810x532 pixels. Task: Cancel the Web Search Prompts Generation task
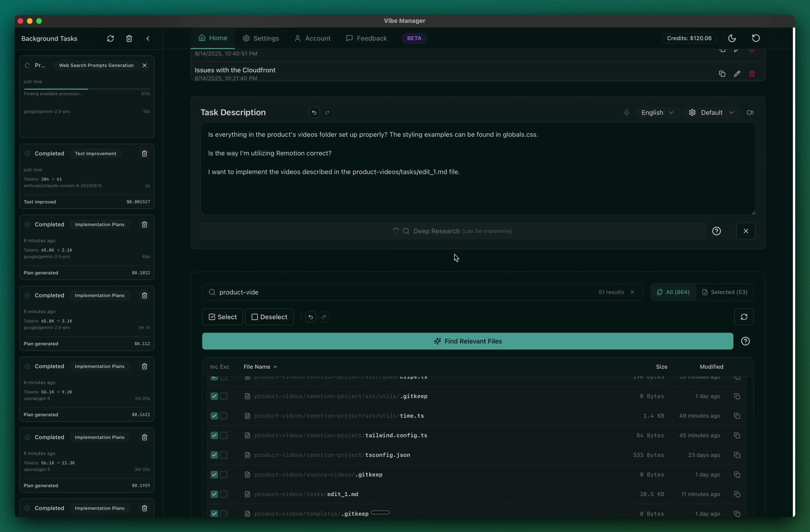point(144,65)
